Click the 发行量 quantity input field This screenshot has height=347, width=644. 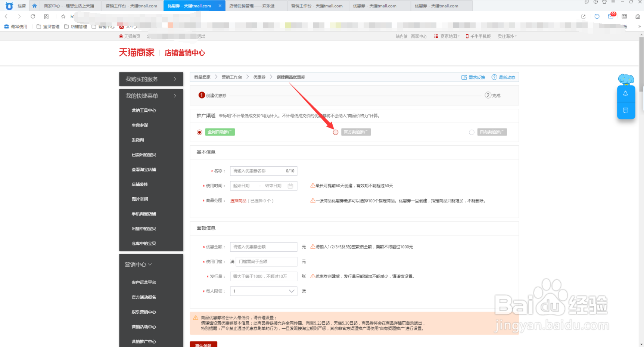point(264,276)
